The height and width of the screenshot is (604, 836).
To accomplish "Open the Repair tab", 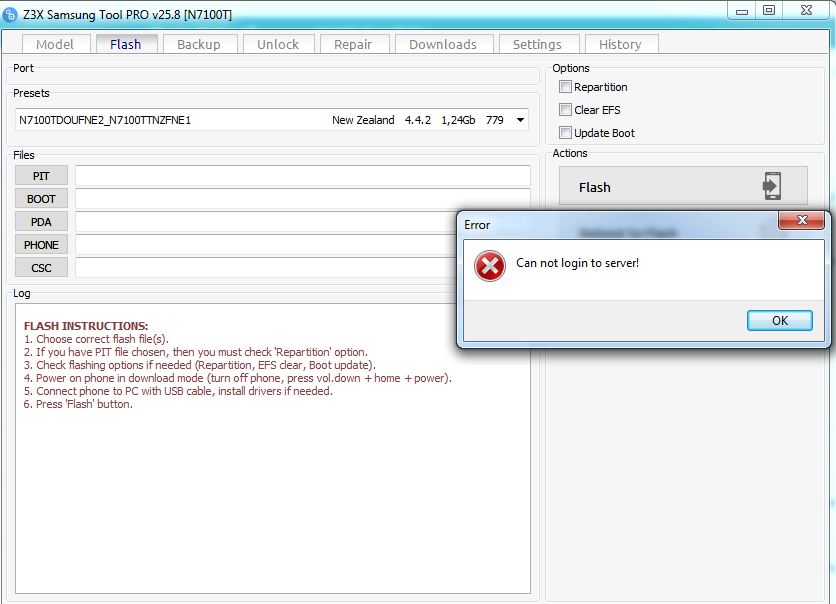I will (353, 44).
